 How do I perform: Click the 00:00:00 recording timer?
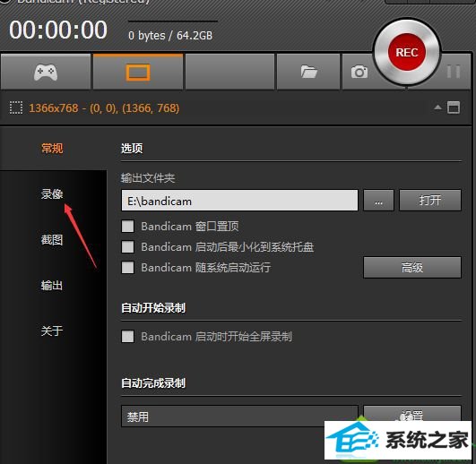coord(58,30)
